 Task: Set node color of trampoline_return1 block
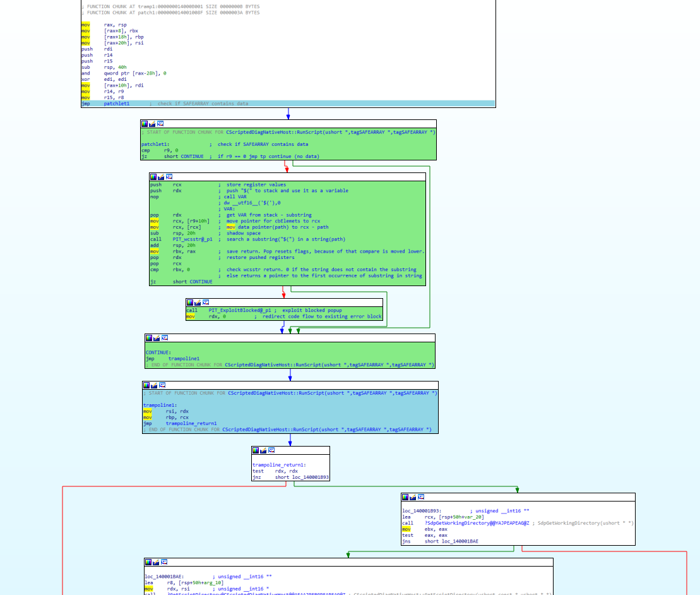(256, 450)
